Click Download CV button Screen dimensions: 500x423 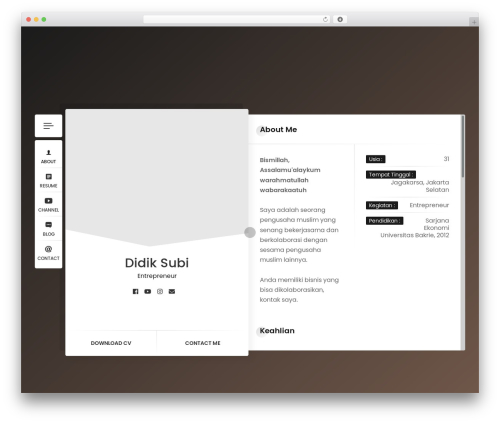click(111, 343)
